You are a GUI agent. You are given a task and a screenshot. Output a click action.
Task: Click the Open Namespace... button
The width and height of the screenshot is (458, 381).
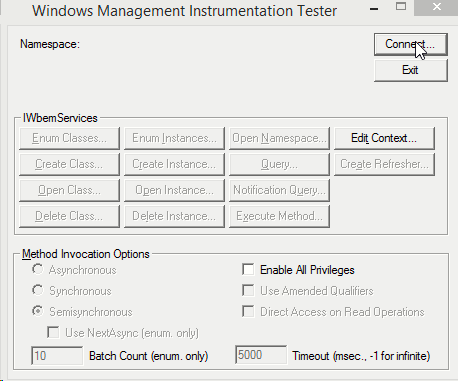coord(279,138)
